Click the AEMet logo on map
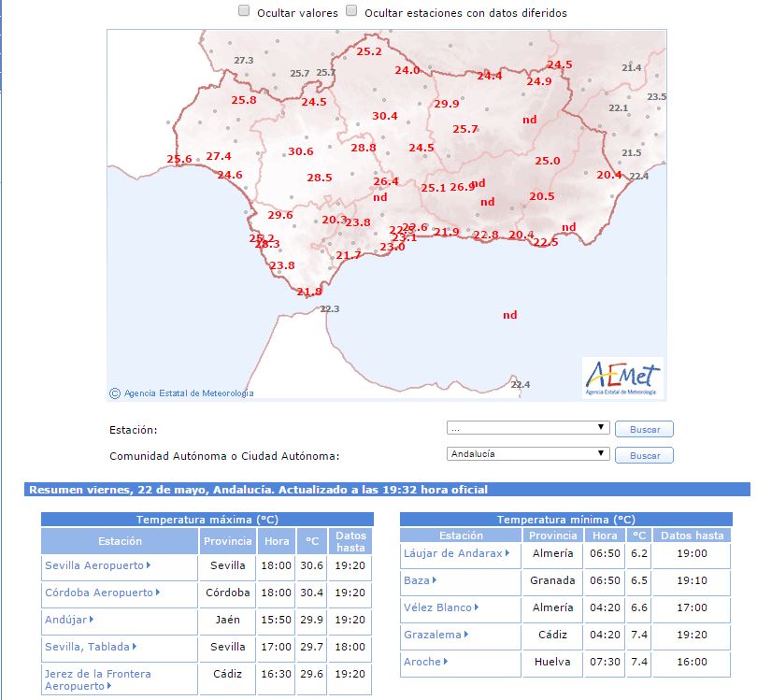This screenshot has width=757, height=700. [x=622, y=379]
